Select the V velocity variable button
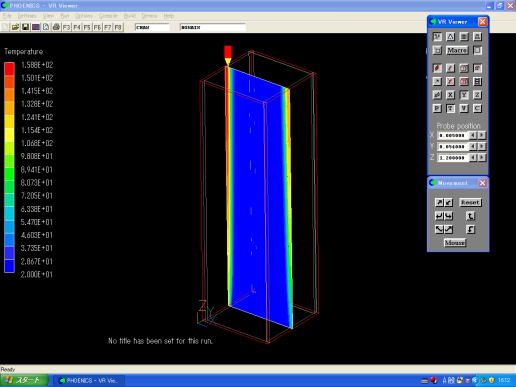Viewport: 516px width, 387px height. (x=464, y=108)
